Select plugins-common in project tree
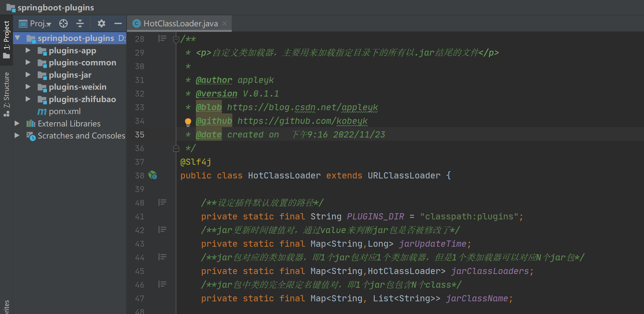The image size is (644, 314). (82, 63)
